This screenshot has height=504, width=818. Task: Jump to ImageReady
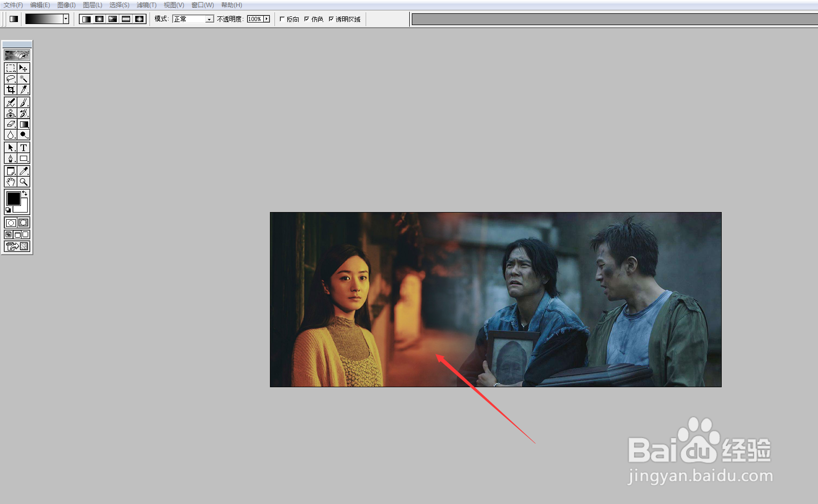click(x=17, y=246)
